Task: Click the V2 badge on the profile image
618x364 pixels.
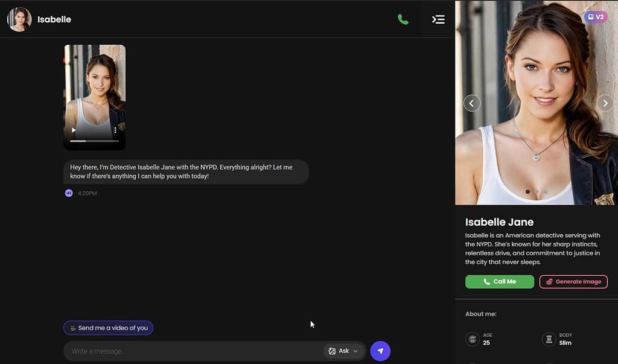Action: point(596,17)
